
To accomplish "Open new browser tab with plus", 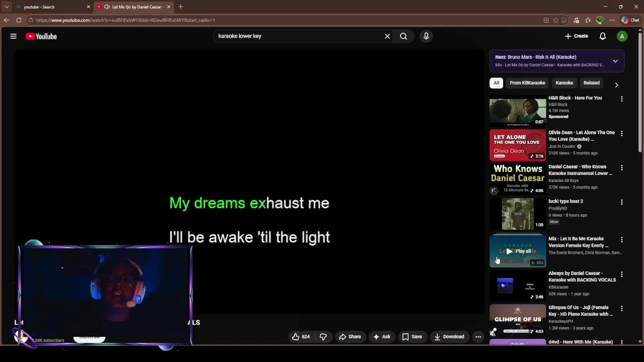I will (x=181, y=7).
